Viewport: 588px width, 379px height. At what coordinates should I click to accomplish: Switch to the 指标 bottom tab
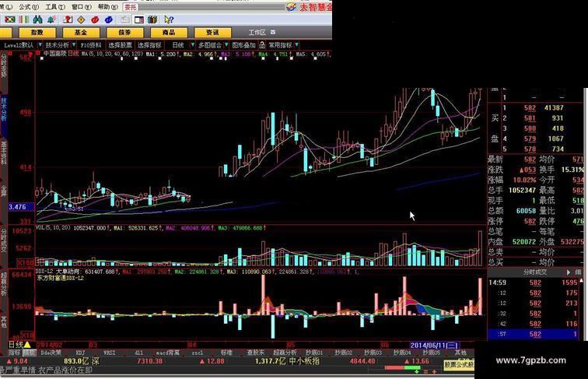click(15, 353)
